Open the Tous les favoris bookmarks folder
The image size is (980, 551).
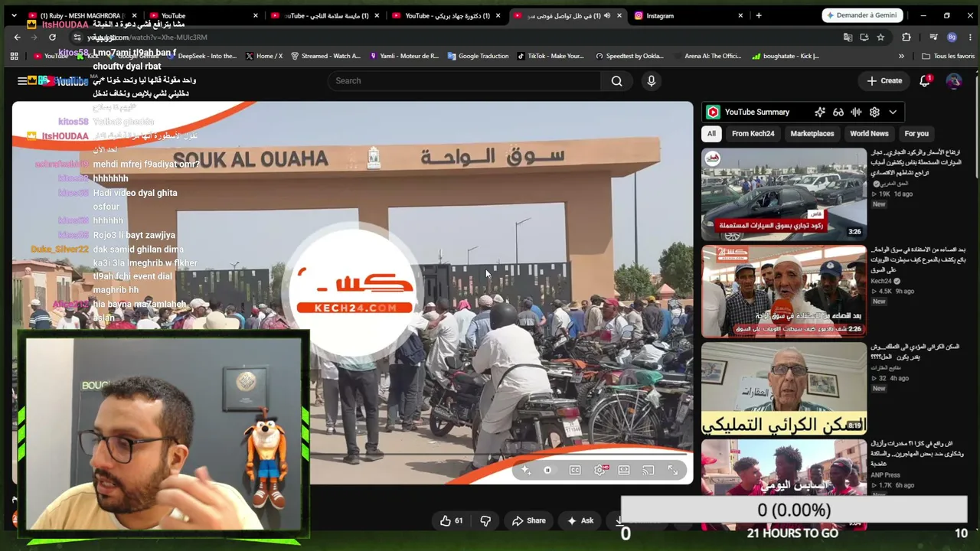[948, 56]
